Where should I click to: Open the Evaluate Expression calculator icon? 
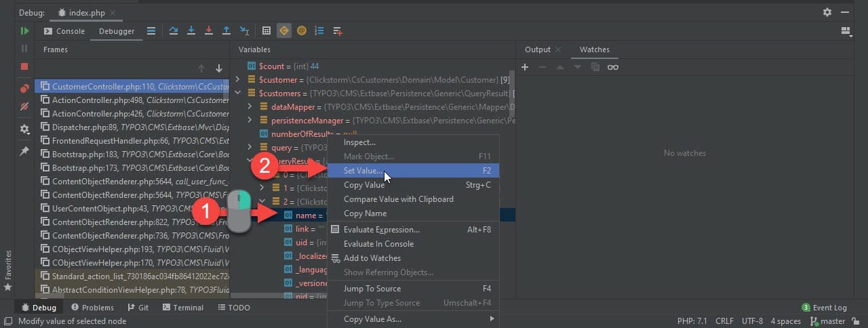267,31
